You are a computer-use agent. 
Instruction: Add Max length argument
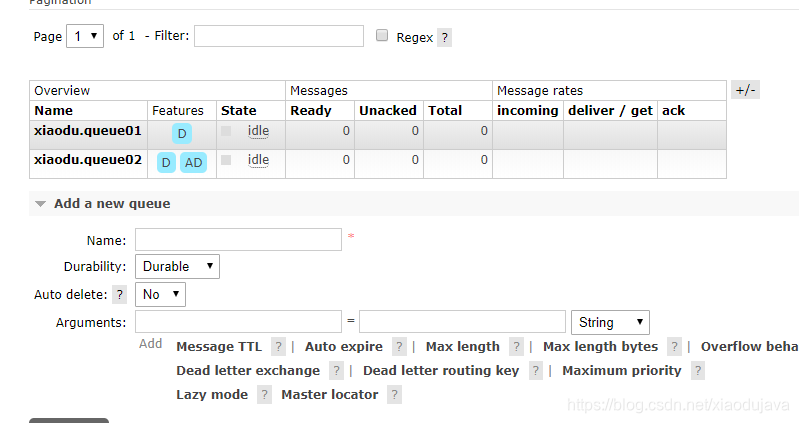463,347
